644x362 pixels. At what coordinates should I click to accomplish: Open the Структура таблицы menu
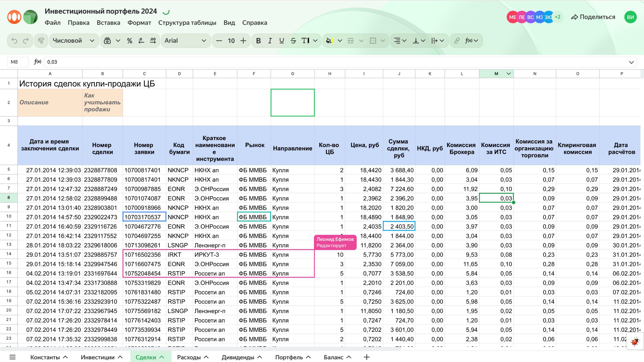[187, 23]
